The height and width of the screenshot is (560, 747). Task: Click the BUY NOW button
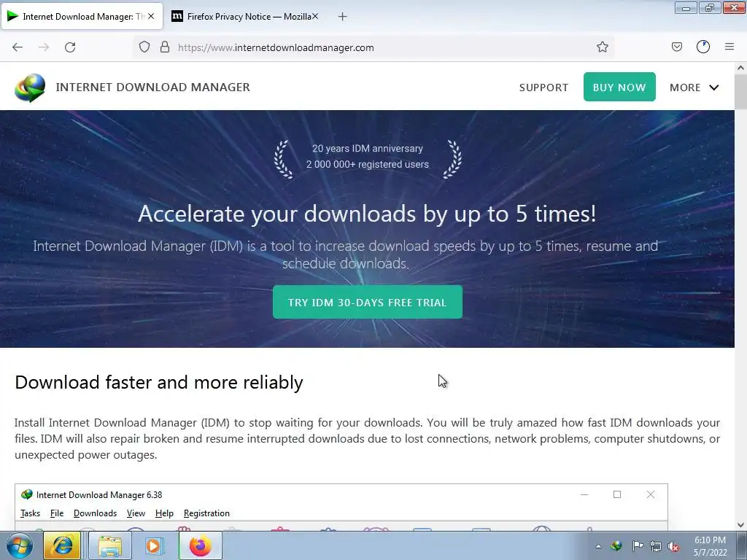click(x=619, y=87)
